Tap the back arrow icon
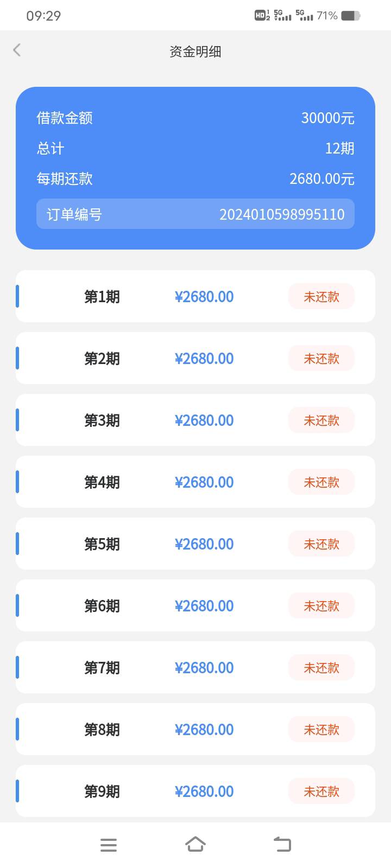 point(17,50)
